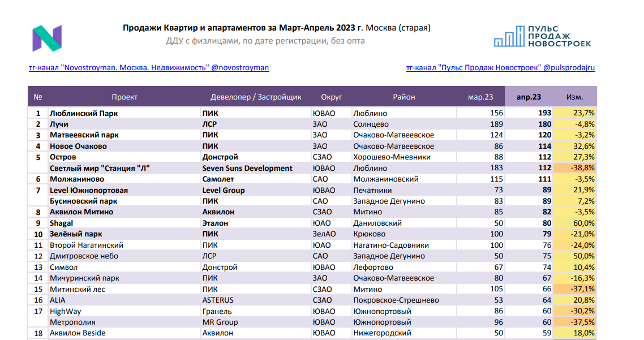Viewport: 644px width, 340px height.
Task: Click the 'мар.23' column header
Action: pos(480,97)
